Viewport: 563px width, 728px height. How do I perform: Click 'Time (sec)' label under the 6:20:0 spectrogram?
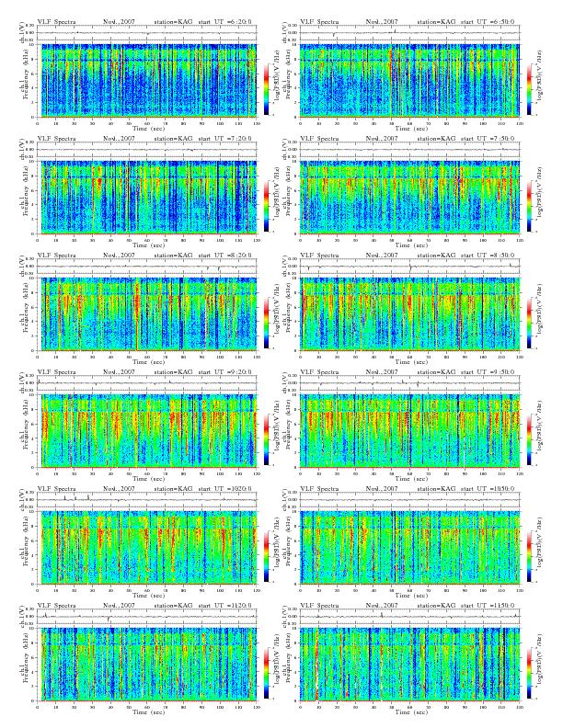(148, 128)
